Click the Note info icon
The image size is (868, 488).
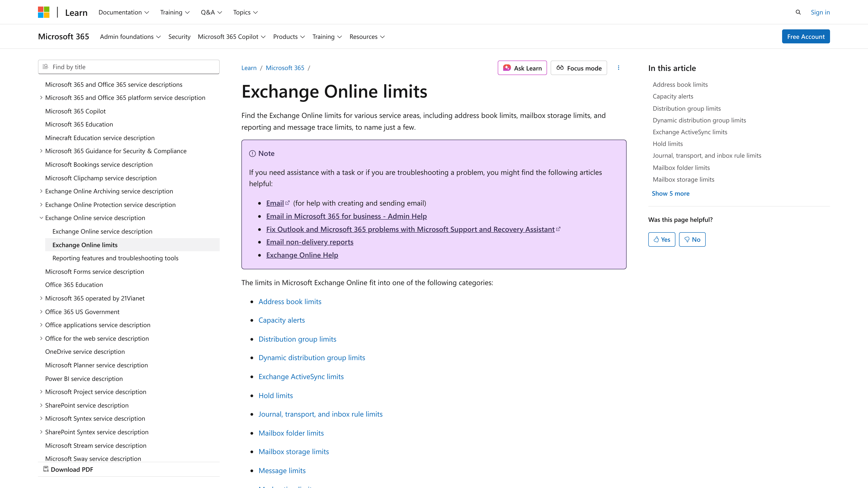tap(252, 154)
